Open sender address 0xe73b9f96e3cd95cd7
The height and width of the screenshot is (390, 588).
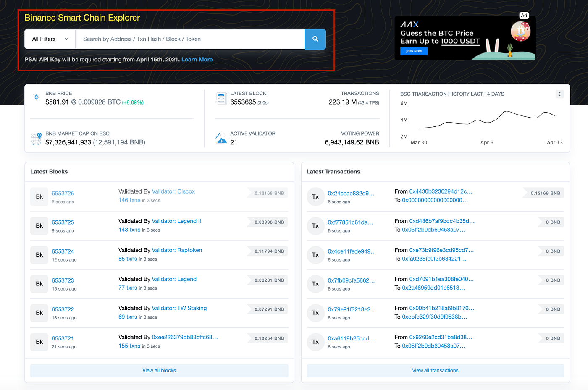tap(442, 250)
